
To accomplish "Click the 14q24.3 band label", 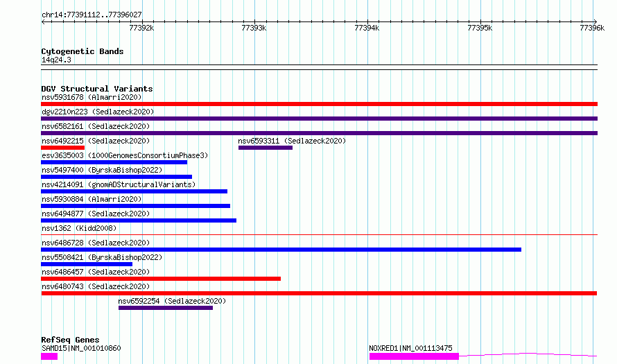I will click(x=56, y=60).
